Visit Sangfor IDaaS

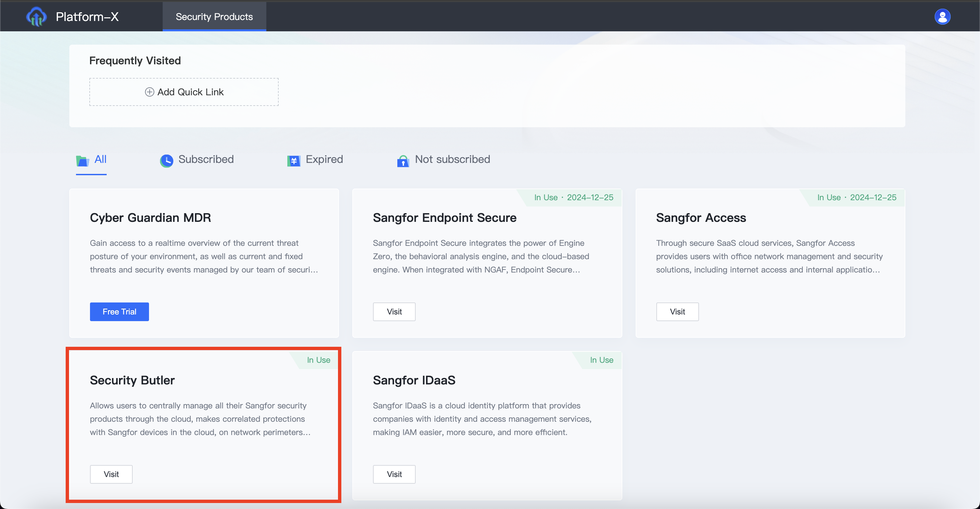click(394, 474)
